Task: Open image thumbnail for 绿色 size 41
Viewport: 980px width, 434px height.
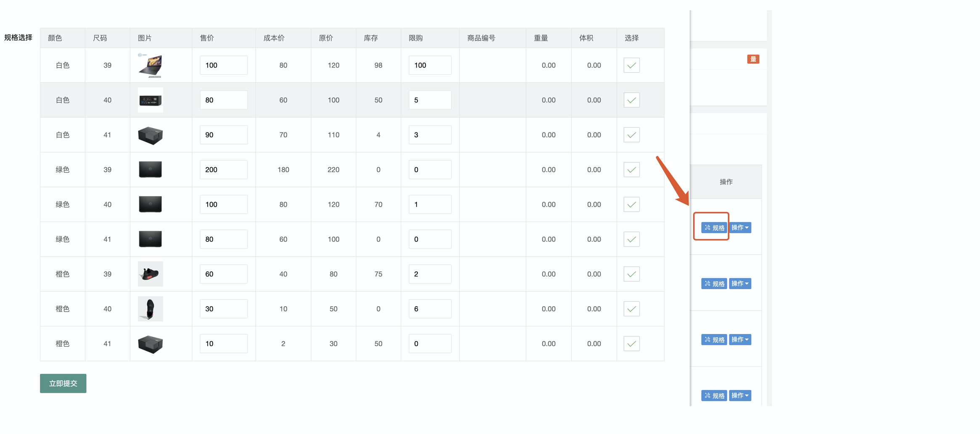Action: tap(150, 239)
